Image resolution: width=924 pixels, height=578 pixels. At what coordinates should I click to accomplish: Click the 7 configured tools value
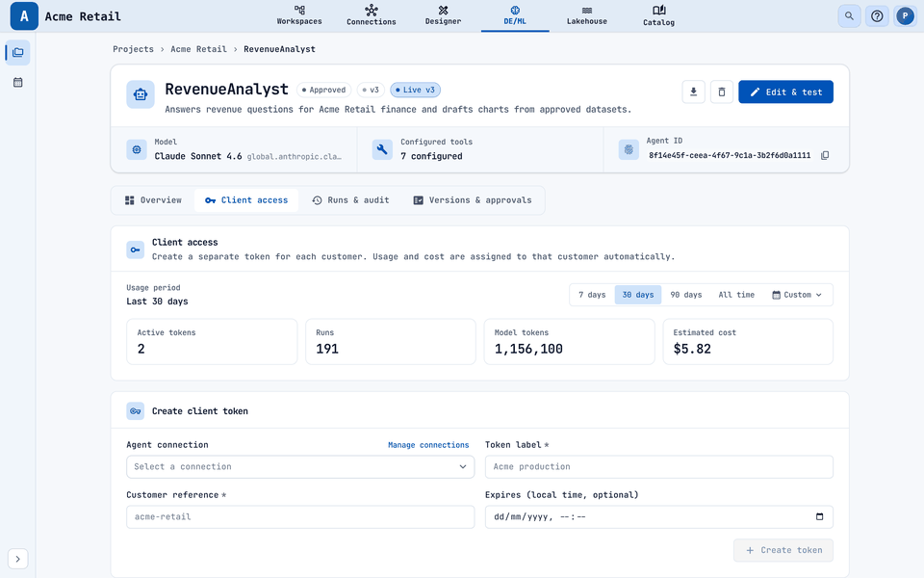[x=431, y=156]
